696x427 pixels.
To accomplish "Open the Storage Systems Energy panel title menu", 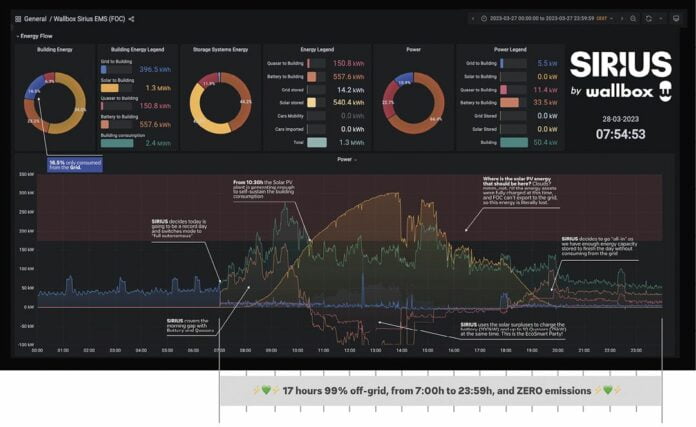I will [x=219, y=48].
